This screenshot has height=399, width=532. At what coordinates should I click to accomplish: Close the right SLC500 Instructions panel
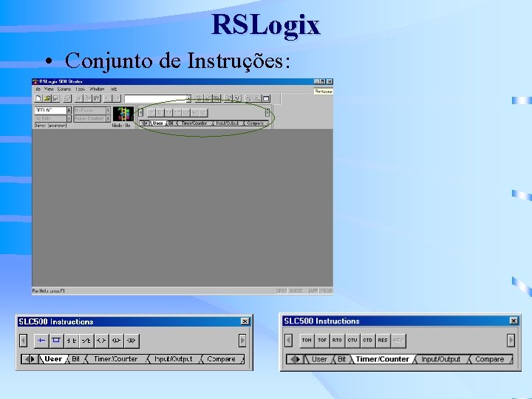[514, 321]
